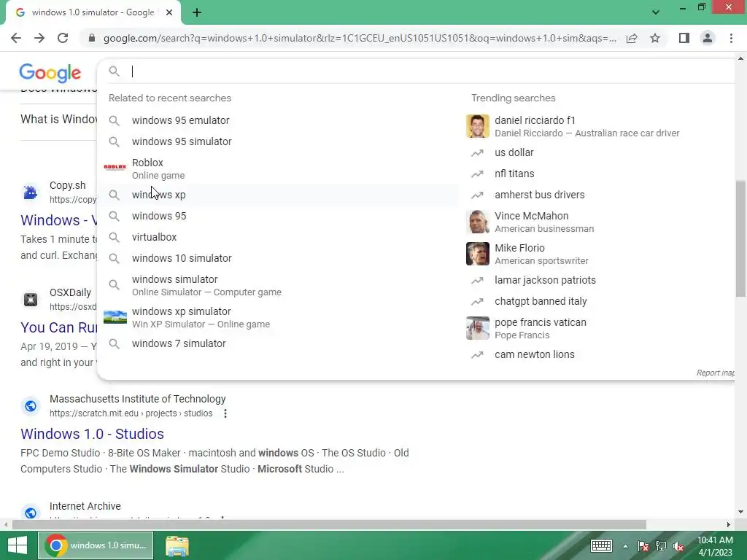Click trending arrow icon beside 'chatgpt banned italy'

point(477,301)
